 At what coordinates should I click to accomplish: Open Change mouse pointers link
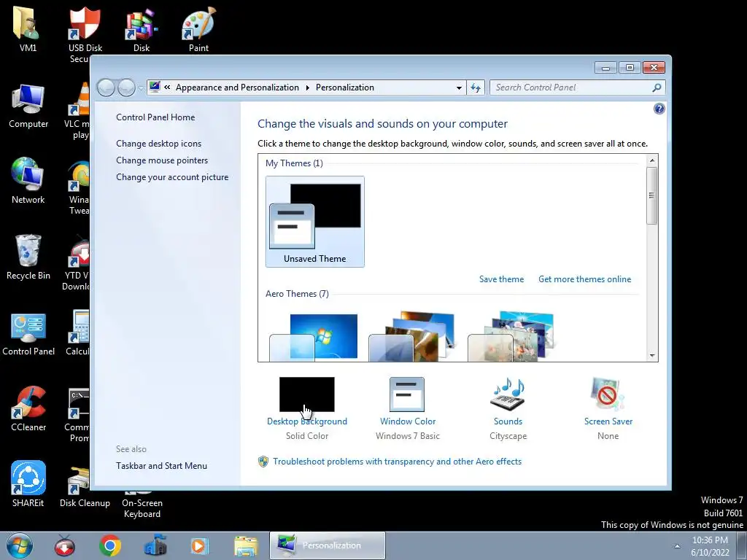[162, 160]
